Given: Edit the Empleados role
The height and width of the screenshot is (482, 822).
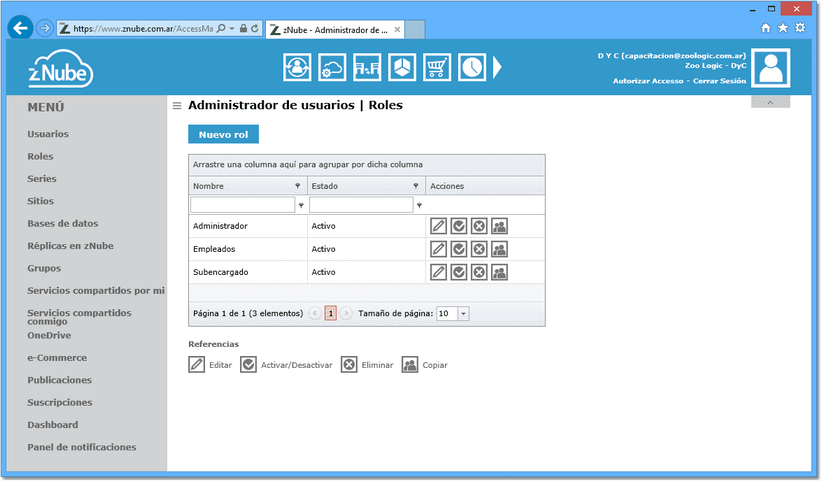Looking at the screenshot, I should click(438, 249).
